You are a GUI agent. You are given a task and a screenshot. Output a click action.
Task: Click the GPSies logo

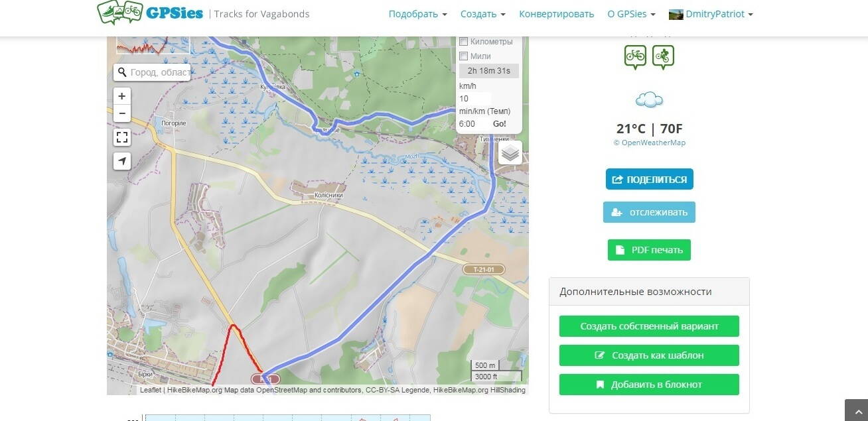tap(150, 12)
